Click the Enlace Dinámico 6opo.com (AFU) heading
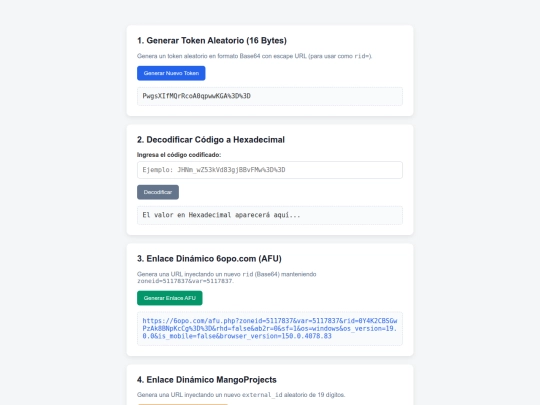The height and width of the screenshot is (405, 540). tap(209, 259)
